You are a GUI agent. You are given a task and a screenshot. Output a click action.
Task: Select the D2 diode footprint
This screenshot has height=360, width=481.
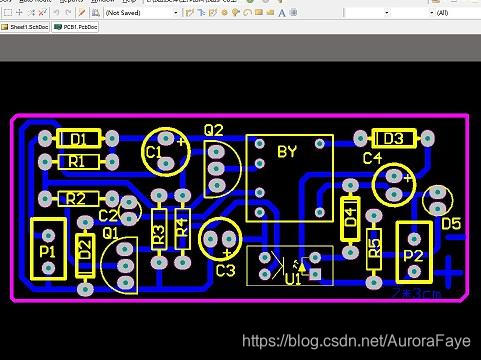[85, 256]
